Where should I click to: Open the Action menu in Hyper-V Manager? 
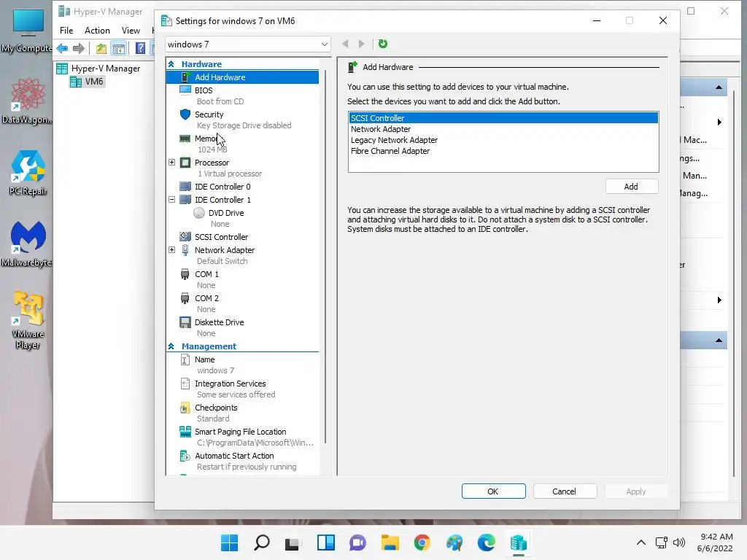(97, 31)
